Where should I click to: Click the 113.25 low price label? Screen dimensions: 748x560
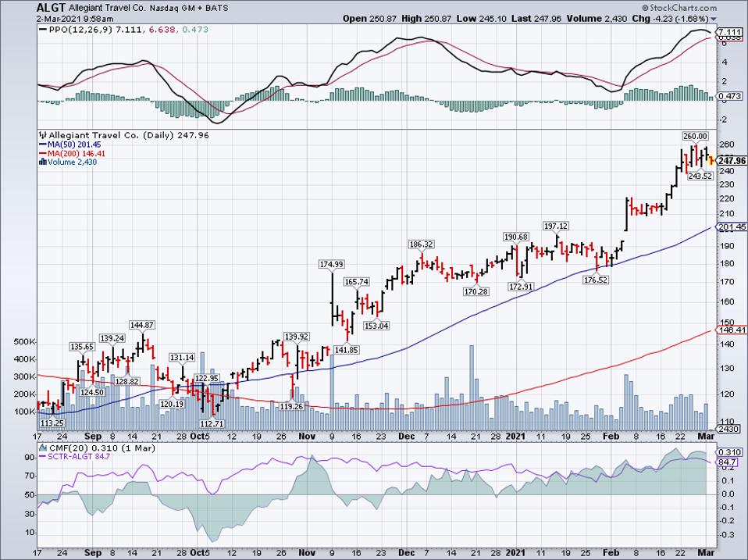(x=52, y=423)
